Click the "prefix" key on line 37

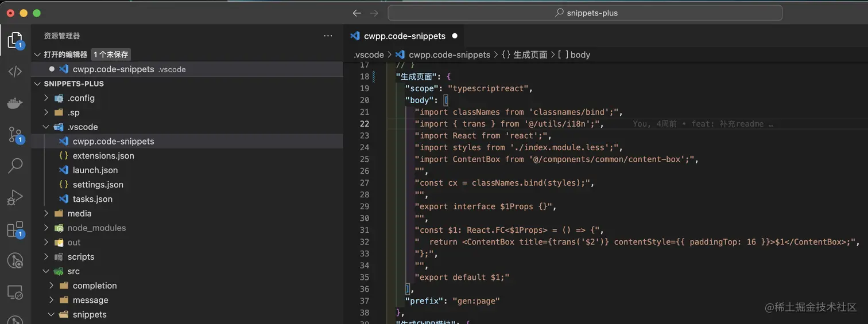424,300
